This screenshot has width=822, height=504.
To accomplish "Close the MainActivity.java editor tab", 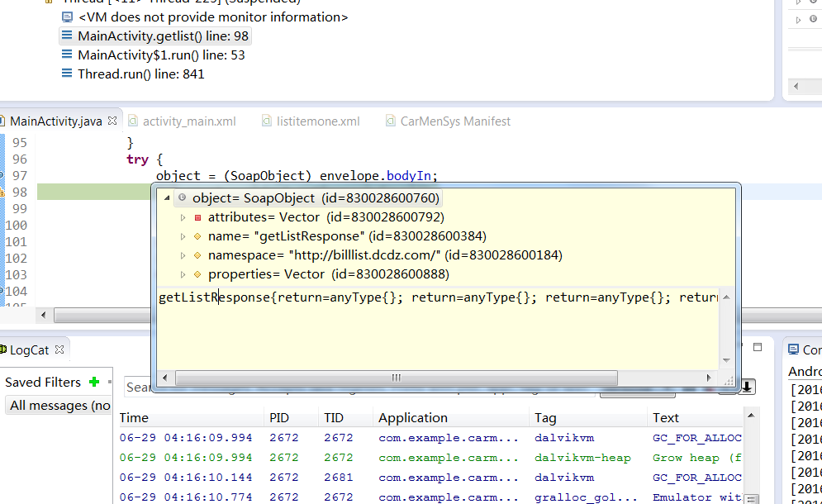I will pos(112,121).
